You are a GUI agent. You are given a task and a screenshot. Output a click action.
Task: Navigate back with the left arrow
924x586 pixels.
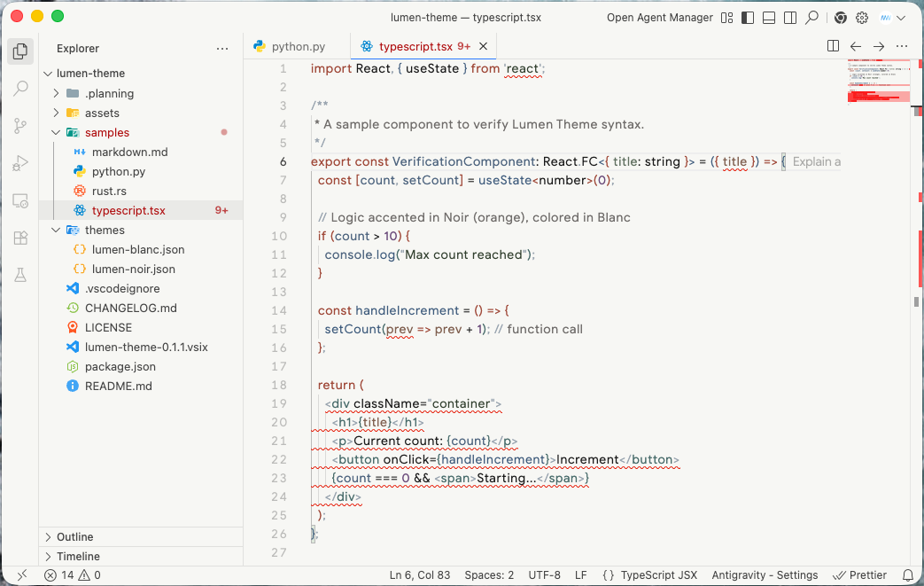(856, 46)
